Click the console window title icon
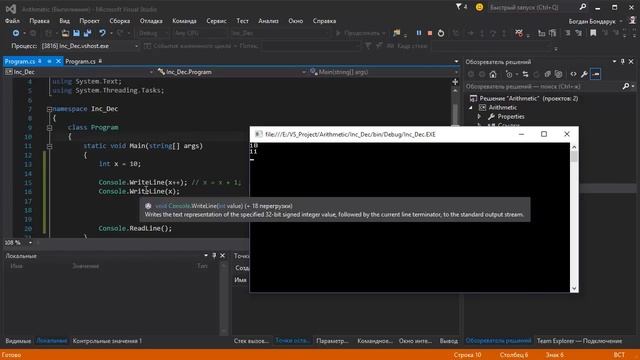Image resolution: width=640 pixels, height=360 pixels. 258,134
